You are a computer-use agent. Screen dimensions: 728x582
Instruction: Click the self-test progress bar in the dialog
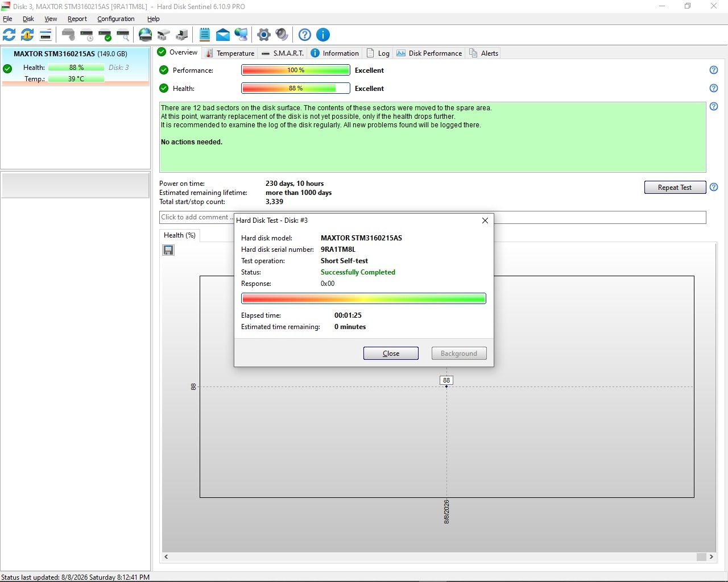[x=363, y=298]
